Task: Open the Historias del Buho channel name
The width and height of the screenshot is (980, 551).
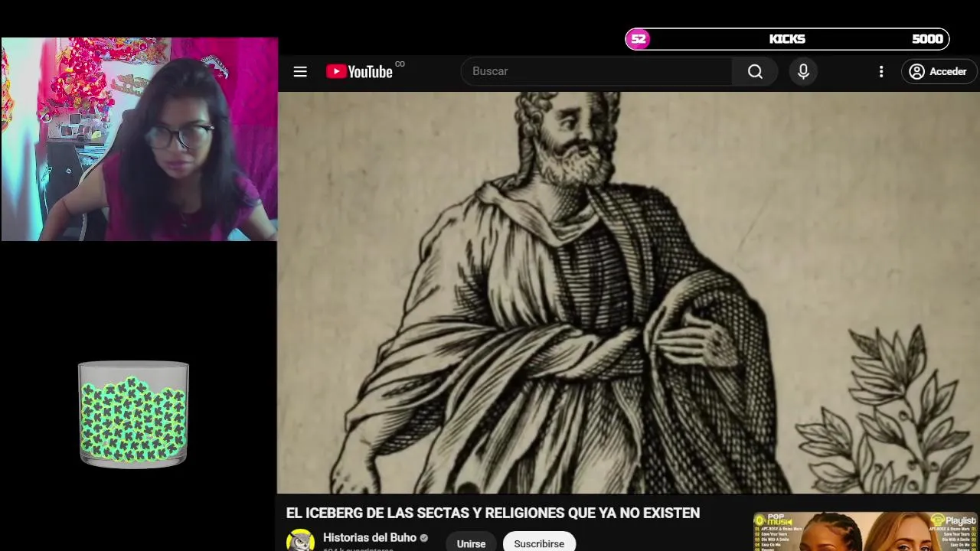Action: [370, 537]
